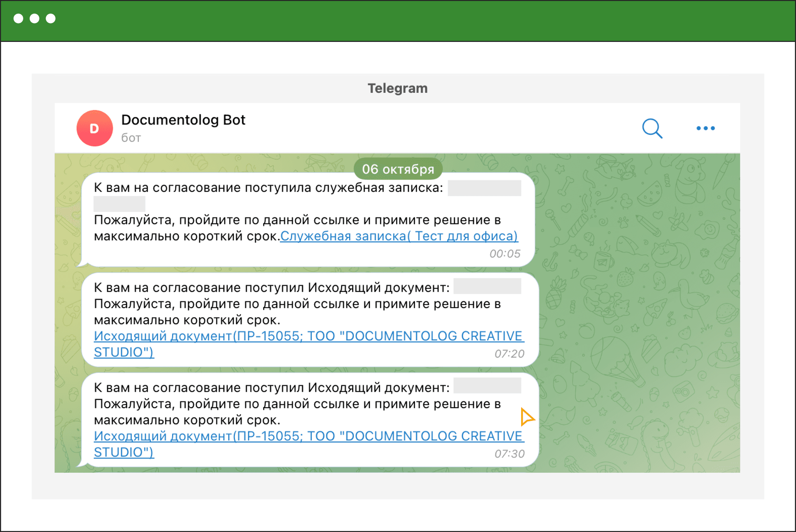The width and height of the screenshot is (796, 532).
Task: Click the 07:20 message timestamp
Action: click(x=509, y=354)
